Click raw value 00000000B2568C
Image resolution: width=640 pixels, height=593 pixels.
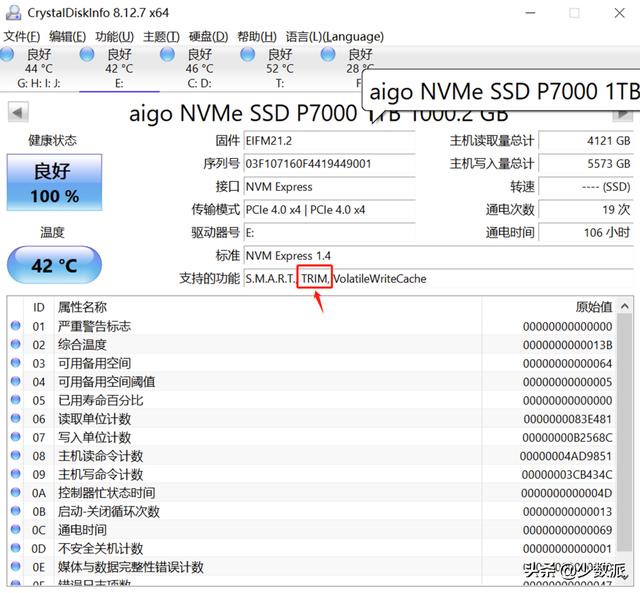coord(567,438)
